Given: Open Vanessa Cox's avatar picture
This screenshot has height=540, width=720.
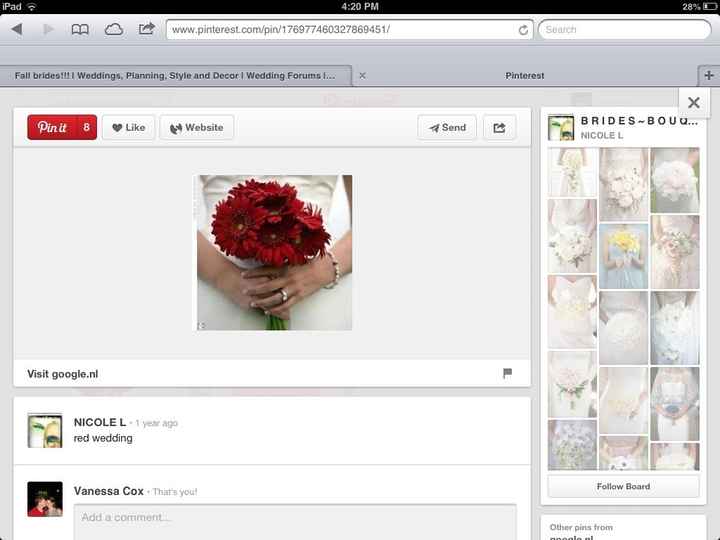Looking at the screenshot, I should [45, 499].
